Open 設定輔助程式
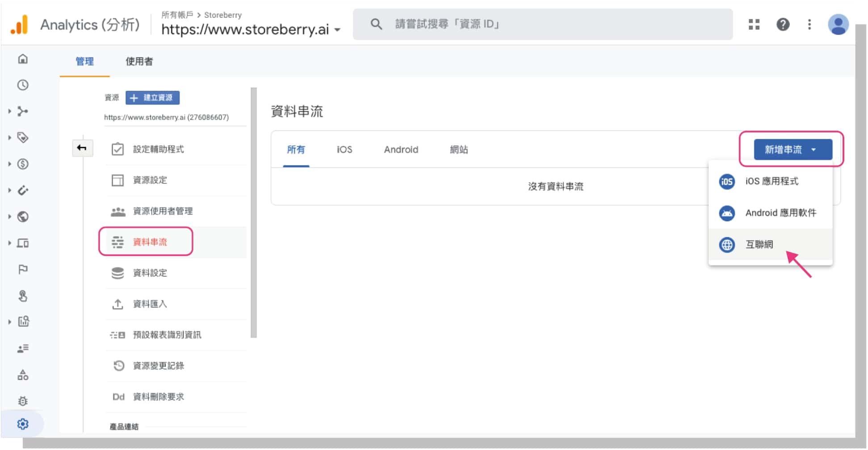Screen dimensions: 868x450 pos(176,149)
